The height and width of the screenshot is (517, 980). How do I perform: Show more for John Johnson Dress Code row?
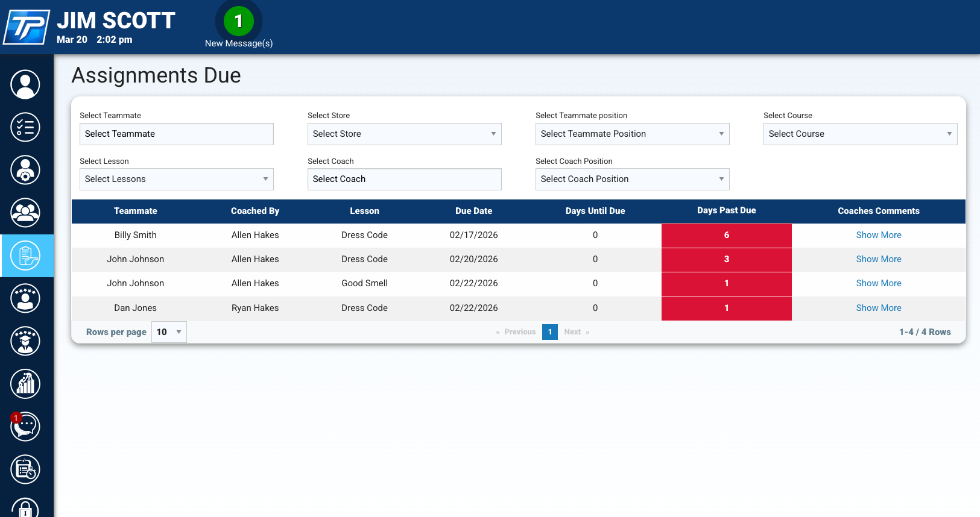point(879,259)
